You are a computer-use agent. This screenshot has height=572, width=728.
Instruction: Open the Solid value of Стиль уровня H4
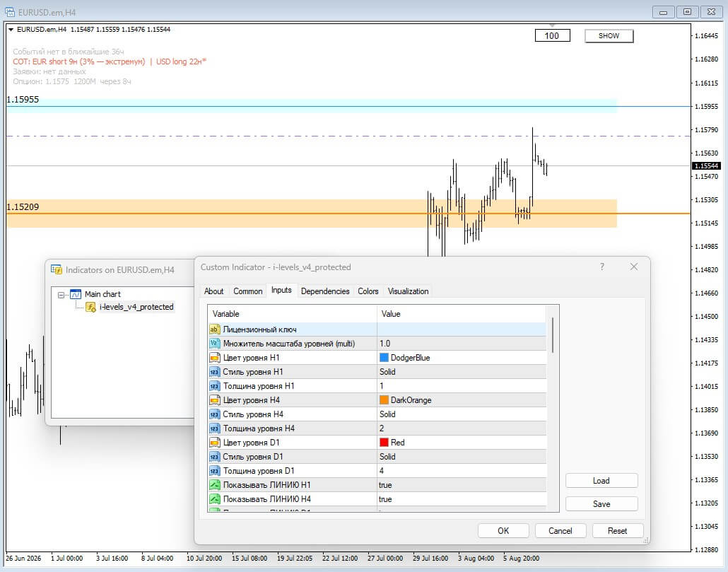[462, 414]
